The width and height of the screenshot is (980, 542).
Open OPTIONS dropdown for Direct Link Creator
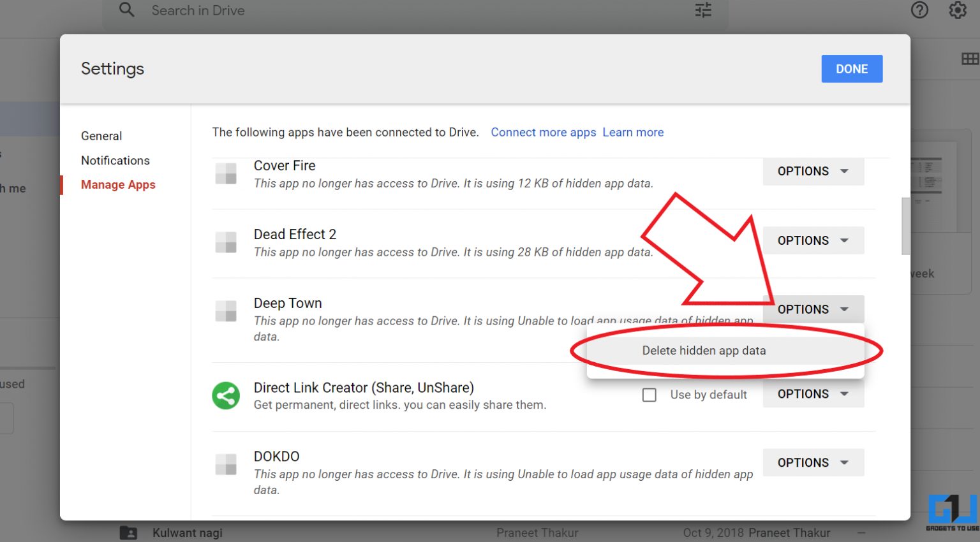(813, 394)
